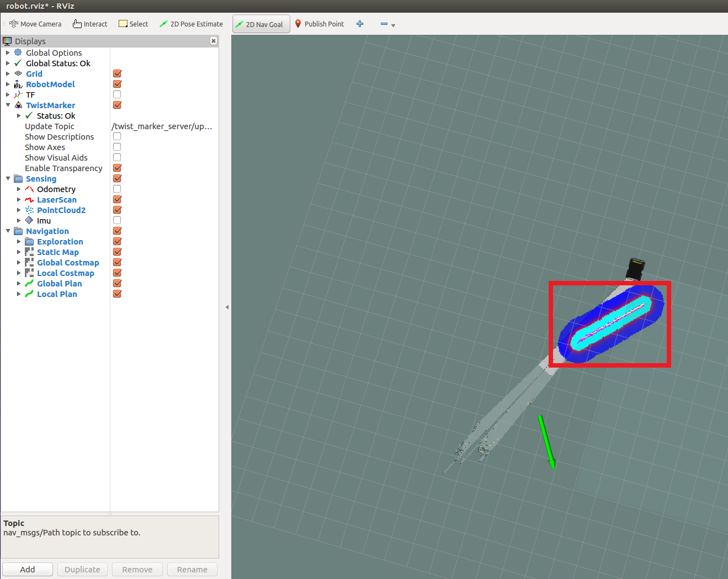Expand the Global Options row
Screen dimensions: 728x579
click(8, 52)
